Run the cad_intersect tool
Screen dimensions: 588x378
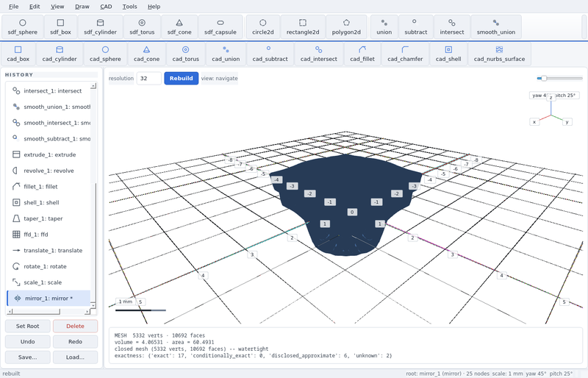click(x=318, y=54)
